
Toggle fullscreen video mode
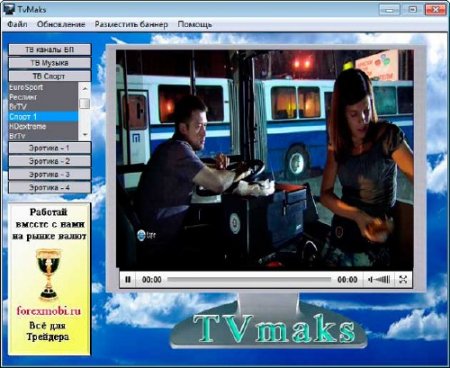click(403, 279)
